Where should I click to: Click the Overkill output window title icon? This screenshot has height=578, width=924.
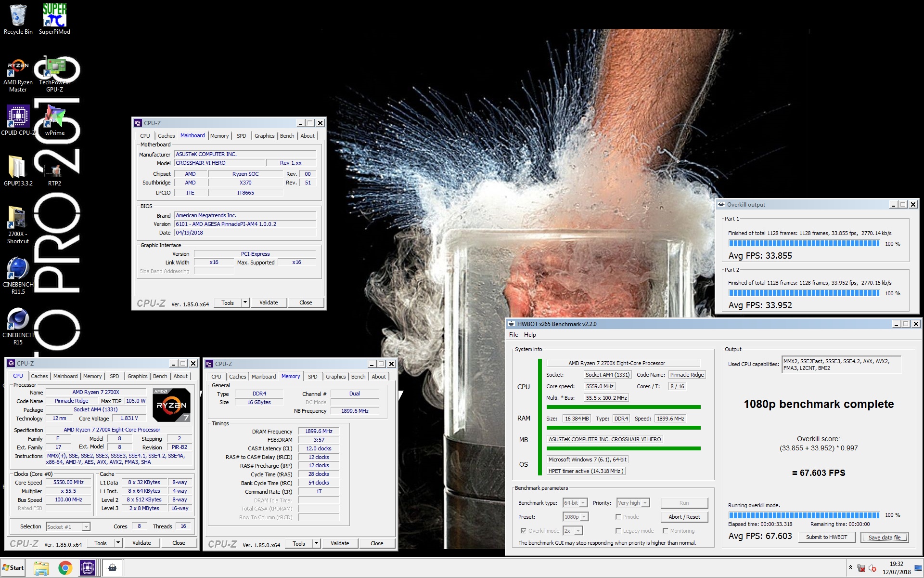(721, 204)
